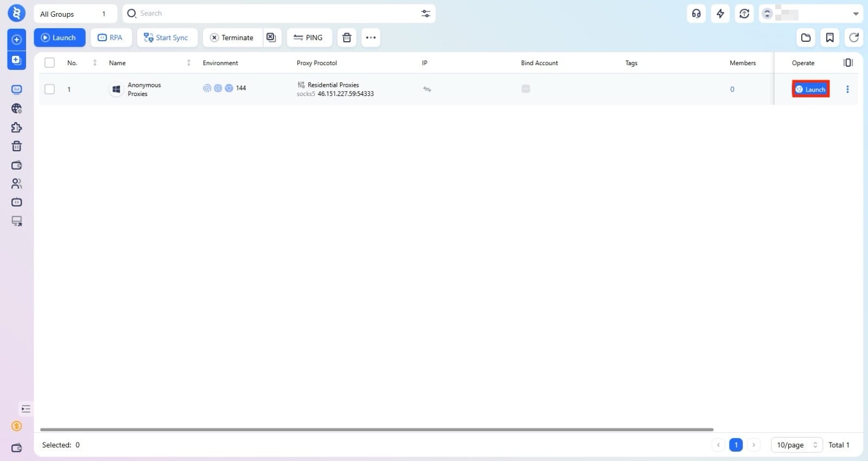This screenshot has width=868, height=461.
Task: Click the sync refresh icon in header
Action: point(744,14)
